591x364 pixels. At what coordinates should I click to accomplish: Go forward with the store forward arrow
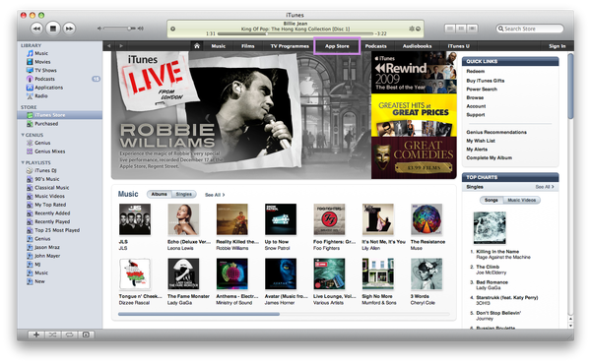121,46
